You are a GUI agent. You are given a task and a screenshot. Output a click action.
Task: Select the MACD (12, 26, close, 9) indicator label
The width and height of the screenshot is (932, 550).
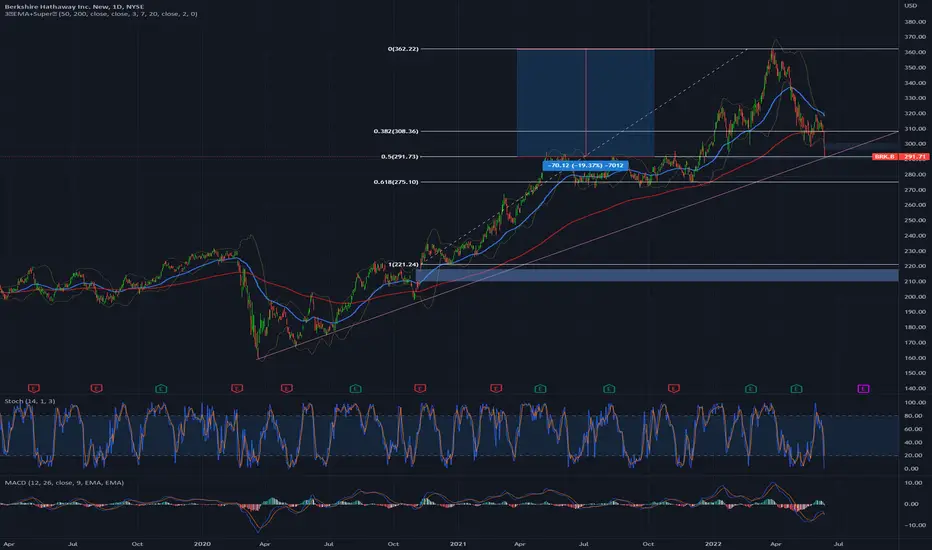click(x=64, y=483)
